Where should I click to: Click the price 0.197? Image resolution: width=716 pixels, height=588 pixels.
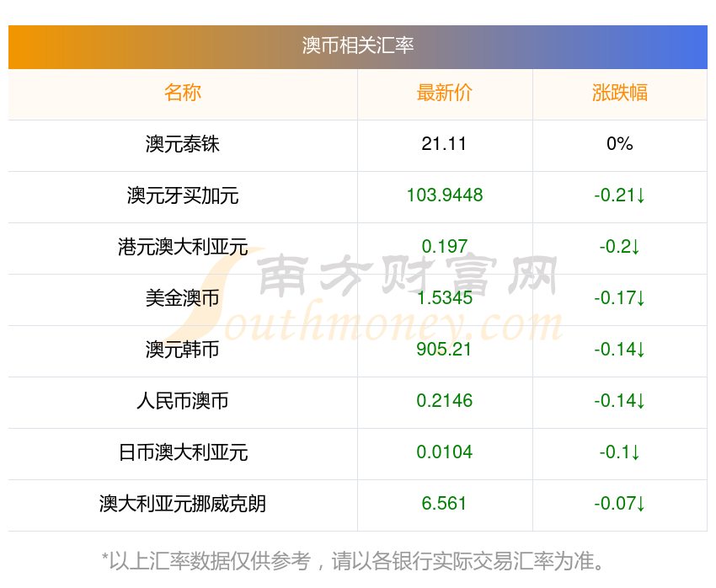(444, 247)
